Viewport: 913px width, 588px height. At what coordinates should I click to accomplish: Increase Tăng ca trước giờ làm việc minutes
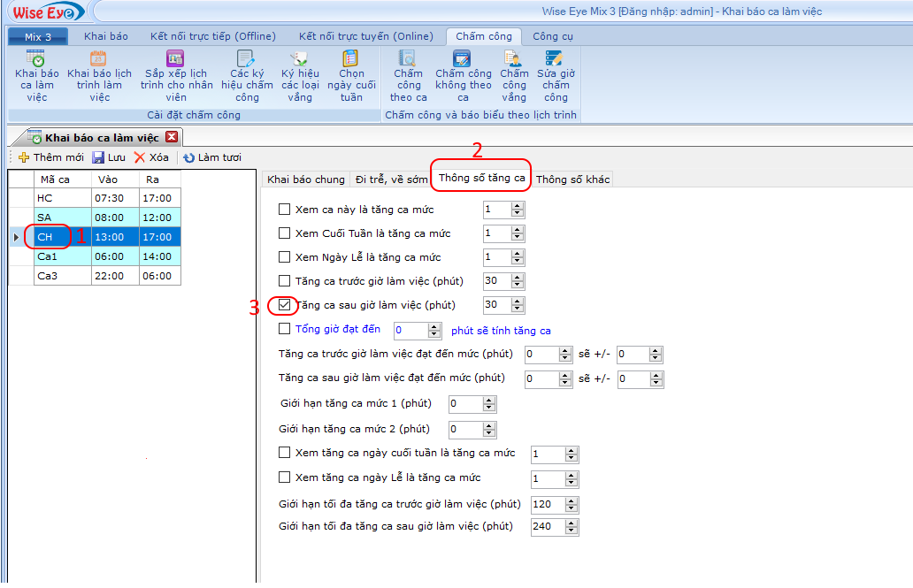(518, 278)
